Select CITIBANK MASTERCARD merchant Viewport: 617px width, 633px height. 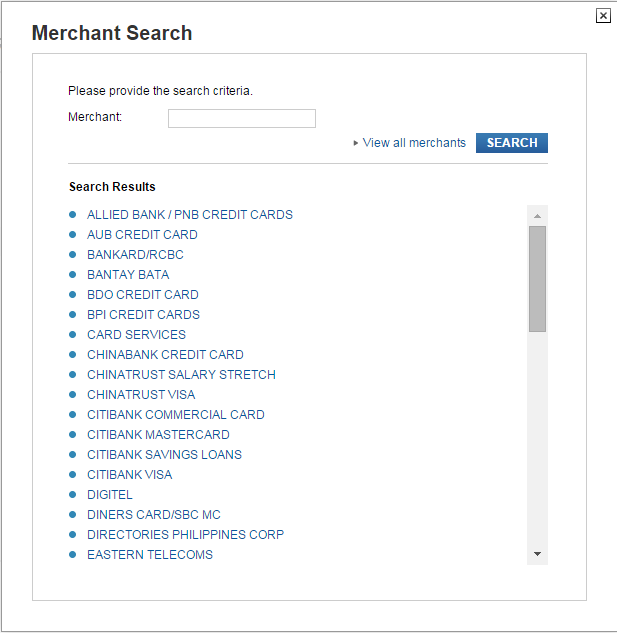coord(158,434)
